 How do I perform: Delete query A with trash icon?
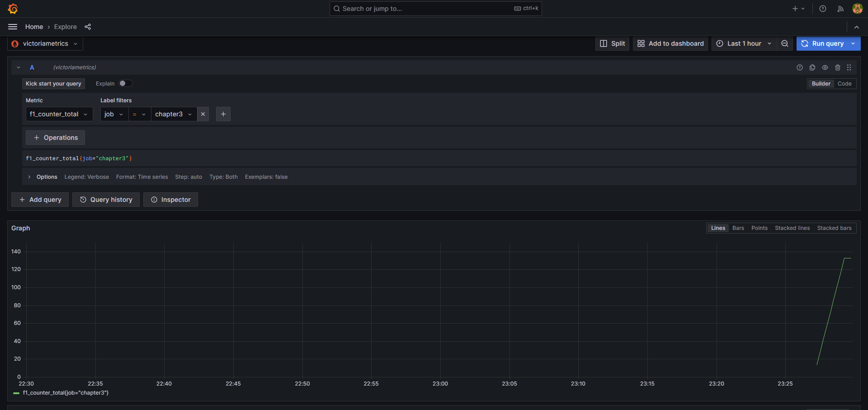pos(838,67)
